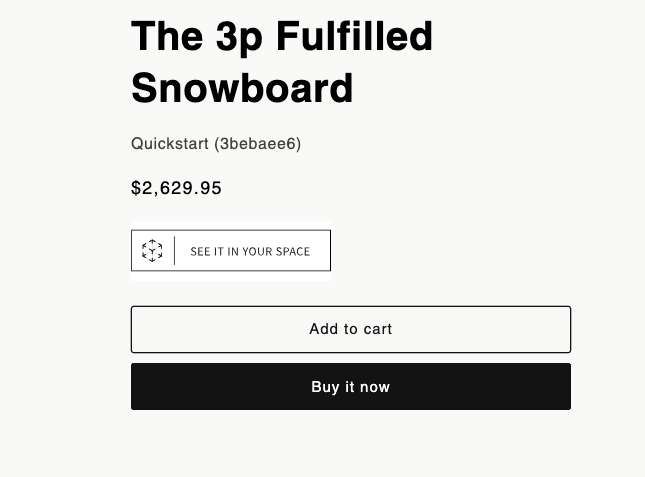Image resolution: width=645 pixels, height=477 pixels.
Task: Click the 'Buy it now' label text
Action: click(x=350, y=387)
